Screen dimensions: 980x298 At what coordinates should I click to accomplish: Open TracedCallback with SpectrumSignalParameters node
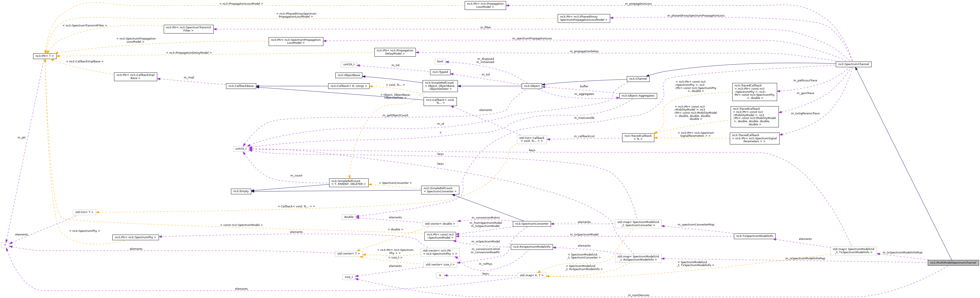(x=754, y=138)
